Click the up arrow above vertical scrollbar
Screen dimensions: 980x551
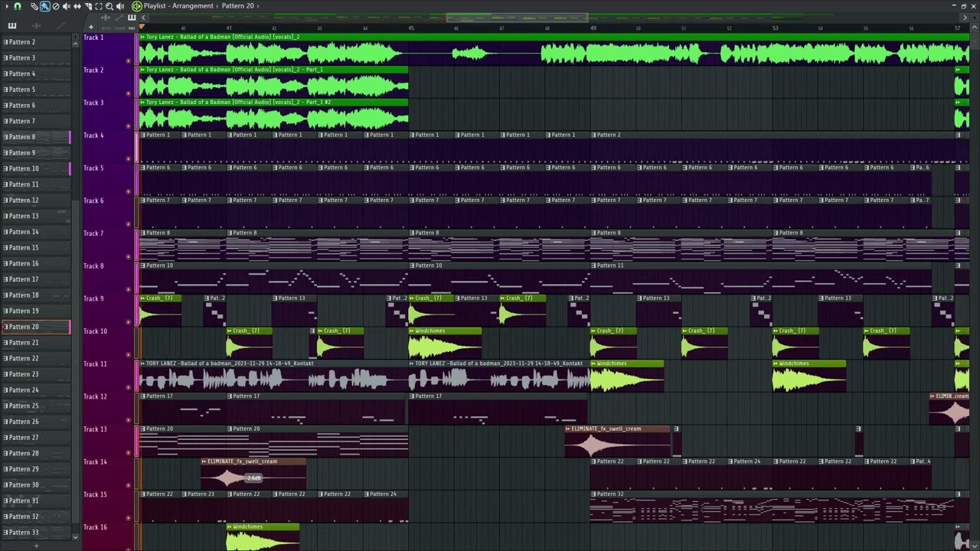975,26
